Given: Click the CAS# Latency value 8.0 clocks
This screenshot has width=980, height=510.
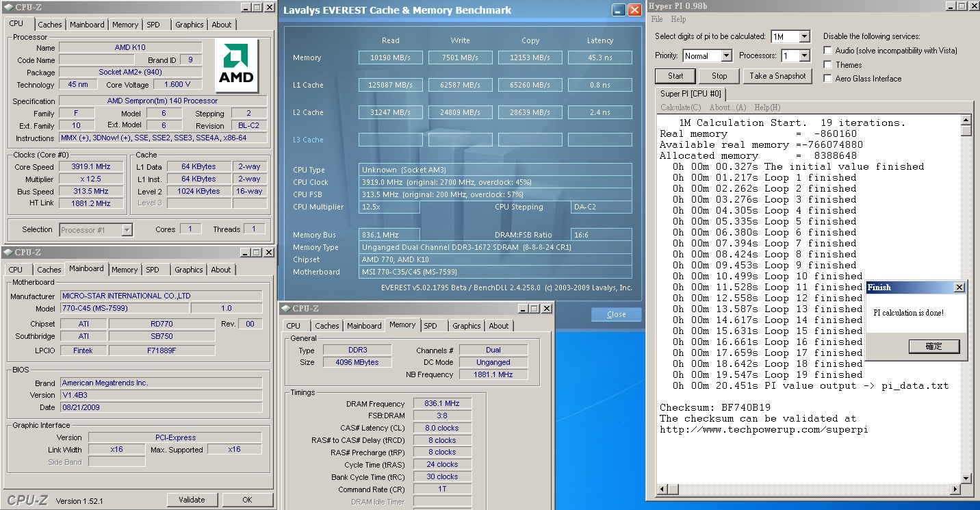Looking at the screenshot, I should [442, 428].
